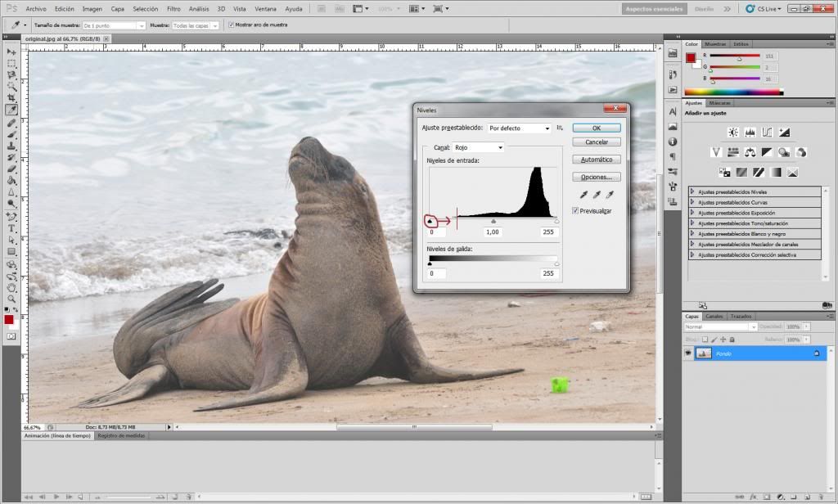The width and height of the screenshot is (838, 504).
Task: Hide the Fondo layer with eye icon
Action: [x=688, y=353]
